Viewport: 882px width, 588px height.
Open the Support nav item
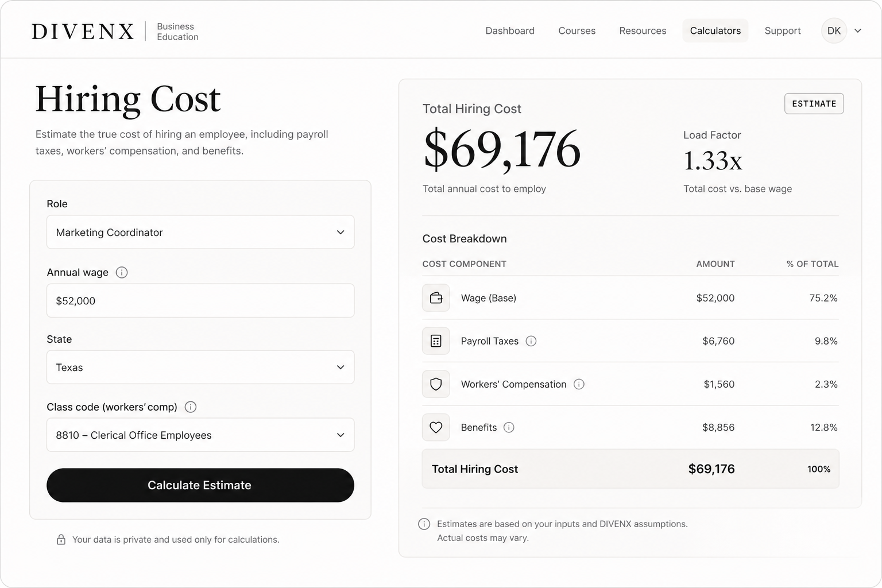[783, 31]
